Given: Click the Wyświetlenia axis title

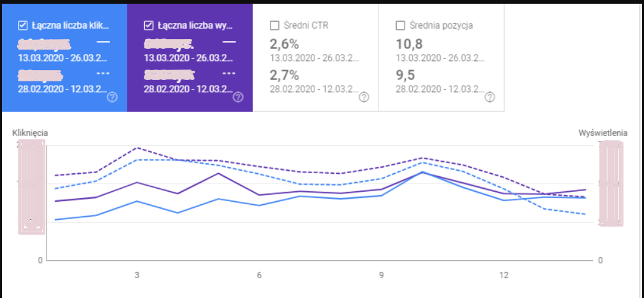Looking at the screenshot, I should pyautogui.click(x=603, y=133).
